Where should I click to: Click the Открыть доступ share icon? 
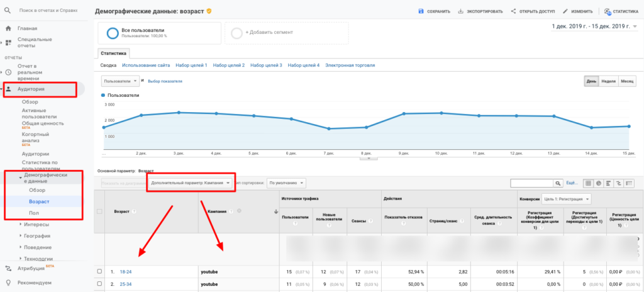514,11
